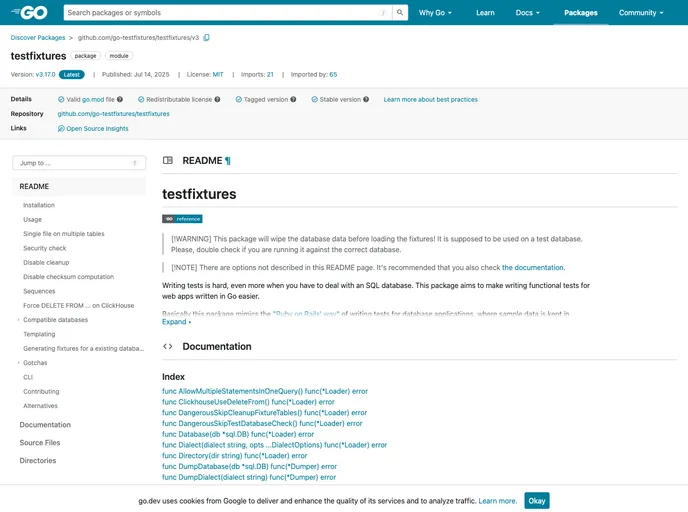
Task: Click the search magnifier button
Action: [400, 13]
